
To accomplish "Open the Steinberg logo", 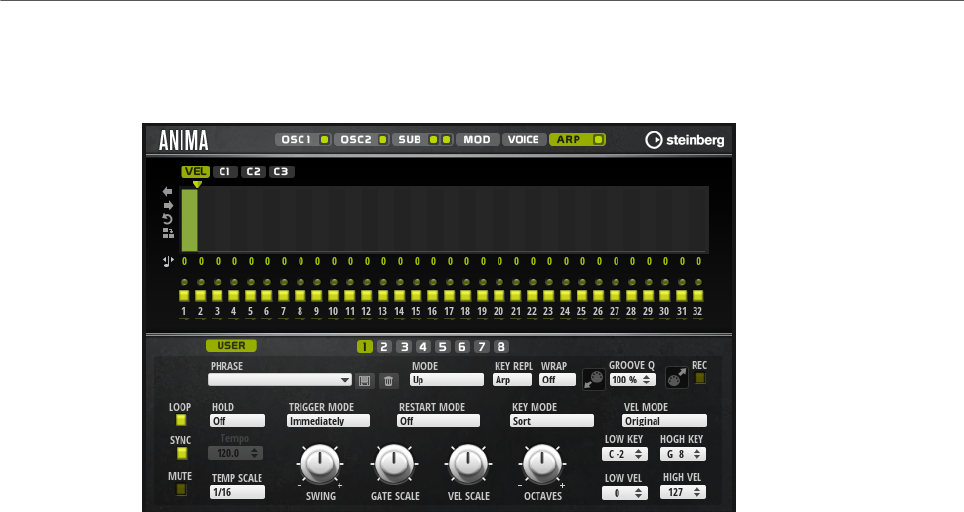I will (684, 140).
